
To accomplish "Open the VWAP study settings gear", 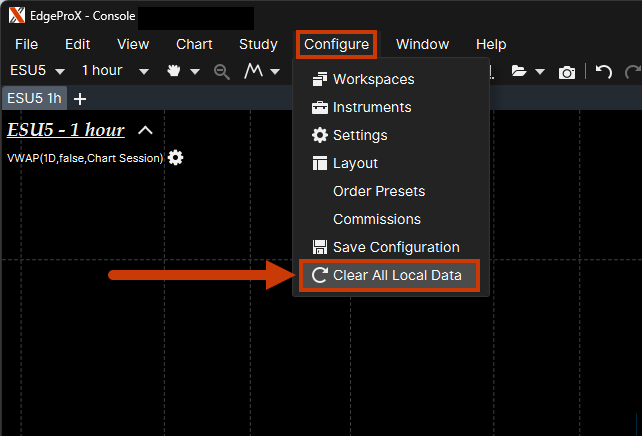I will (176, 158).
